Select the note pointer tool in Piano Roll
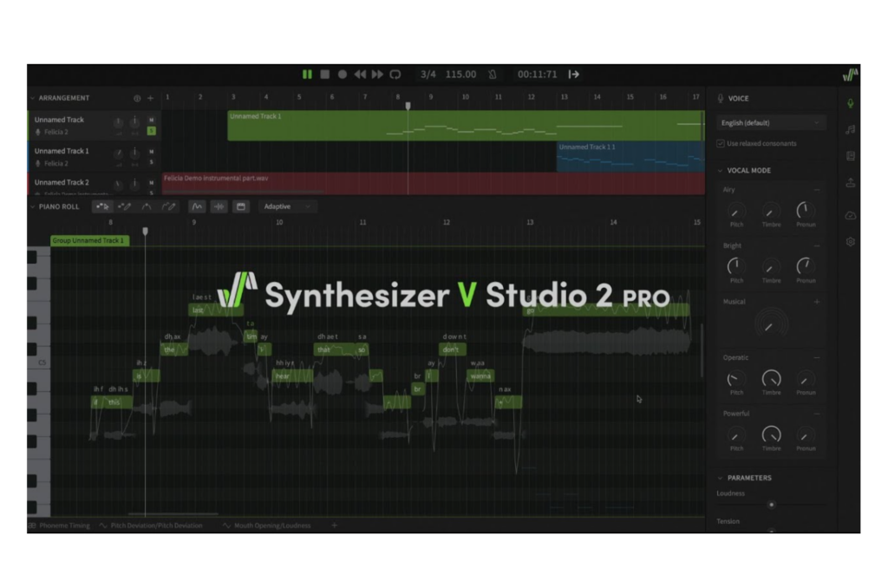 click(x=102, y=206)
